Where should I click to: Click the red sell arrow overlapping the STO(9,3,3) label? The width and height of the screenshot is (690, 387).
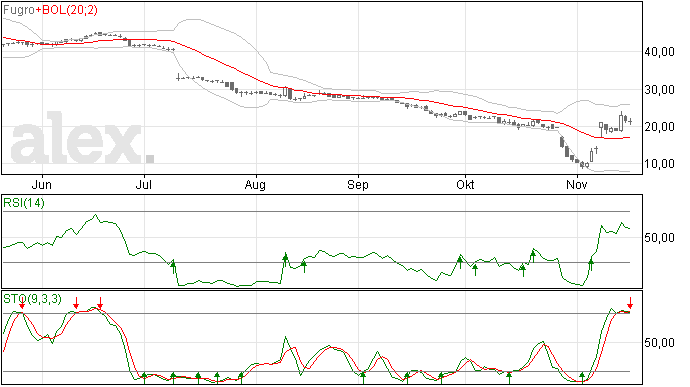pyautogui.click(x=22, y=303)
